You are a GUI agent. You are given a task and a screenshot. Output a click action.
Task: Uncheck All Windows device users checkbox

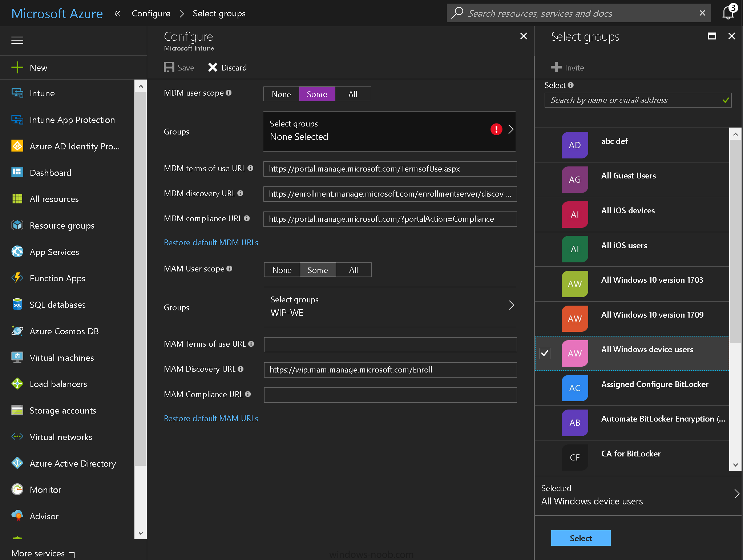[545, 353]
